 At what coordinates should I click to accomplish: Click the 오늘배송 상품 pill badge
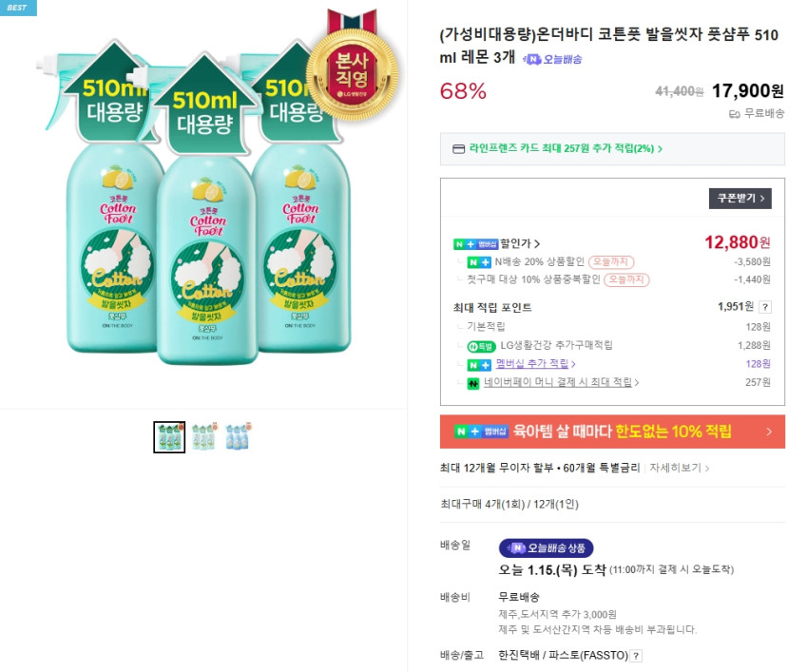pos(546,547)
